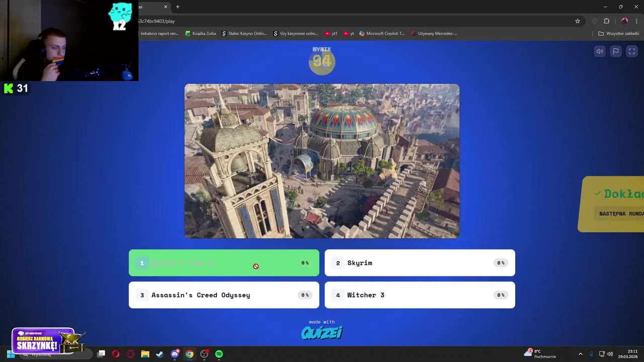Open the Quizei logo link

tap(322, 332)
